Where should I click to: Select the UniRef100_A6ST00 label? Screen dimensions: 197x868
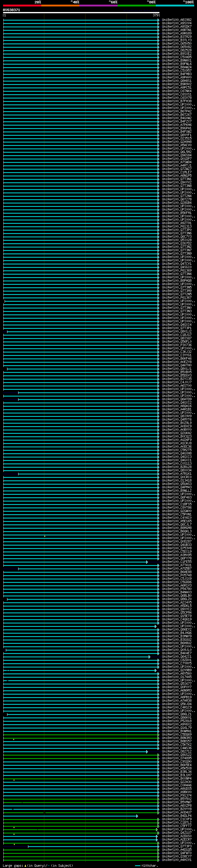(x=176, y=386)
